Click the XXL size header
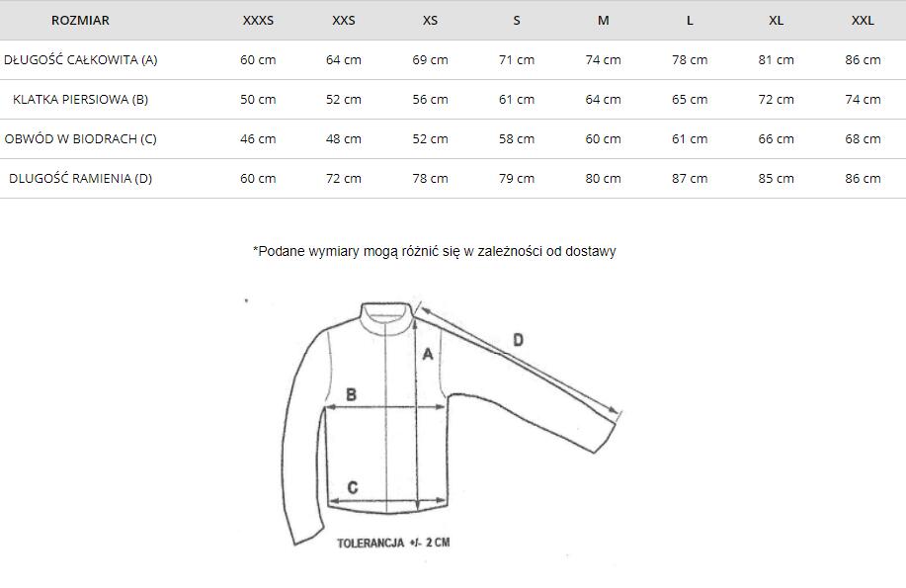 coord(863,20)
